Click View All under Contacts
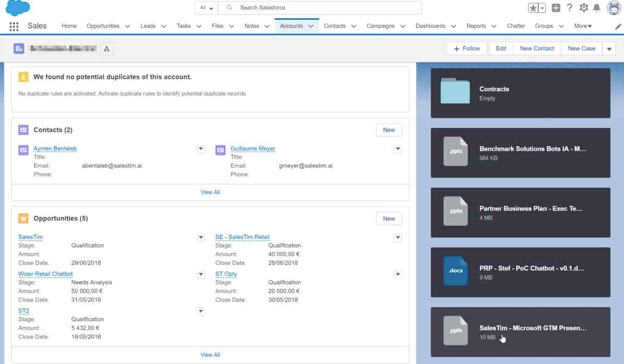The height and width of the screenshot is (364, 624). [210, 192]
